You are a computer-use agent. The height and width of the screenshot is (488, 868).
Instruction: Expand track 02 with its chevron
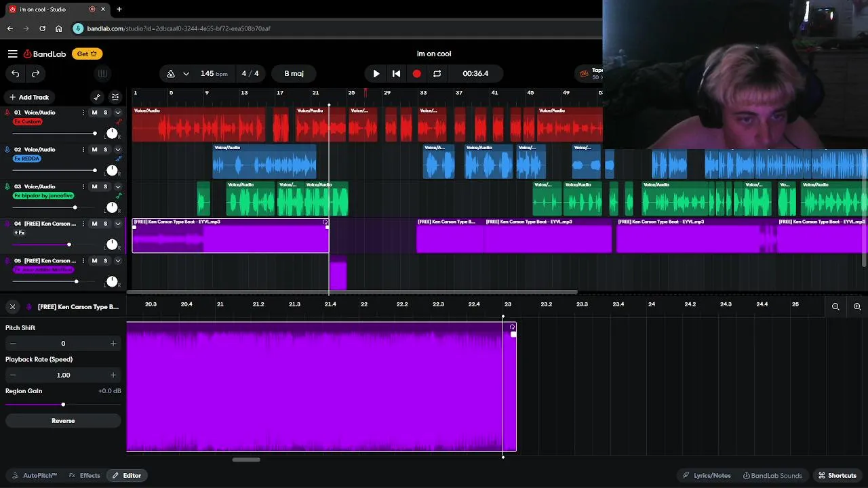point(117,150)
